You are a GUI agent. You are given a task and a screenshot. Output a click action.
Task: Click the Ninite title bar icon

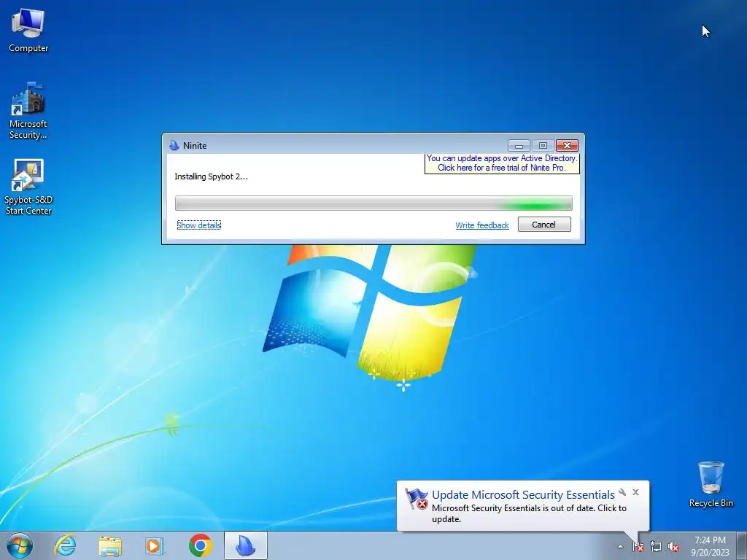tap(174, 145)
